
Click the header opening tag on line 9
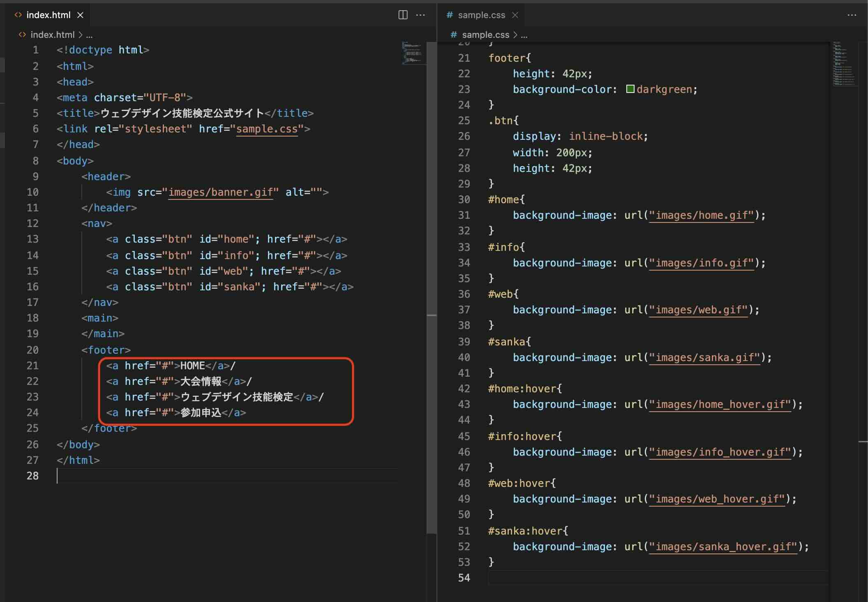(x=106, y=177)
